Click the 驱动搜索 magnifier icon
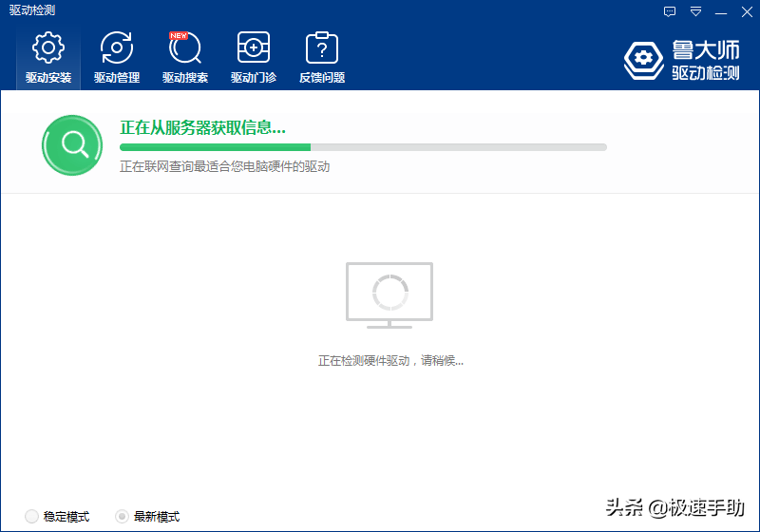This screenshot has width=760, height=532. click(185, 47)
